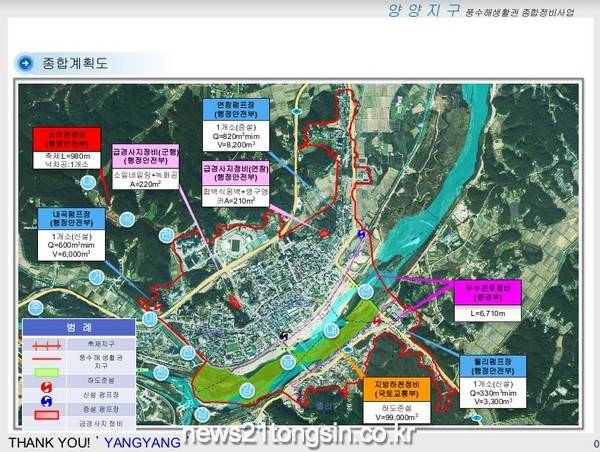Click the blue arrow icon beside 종합계획도

(26, 63)
